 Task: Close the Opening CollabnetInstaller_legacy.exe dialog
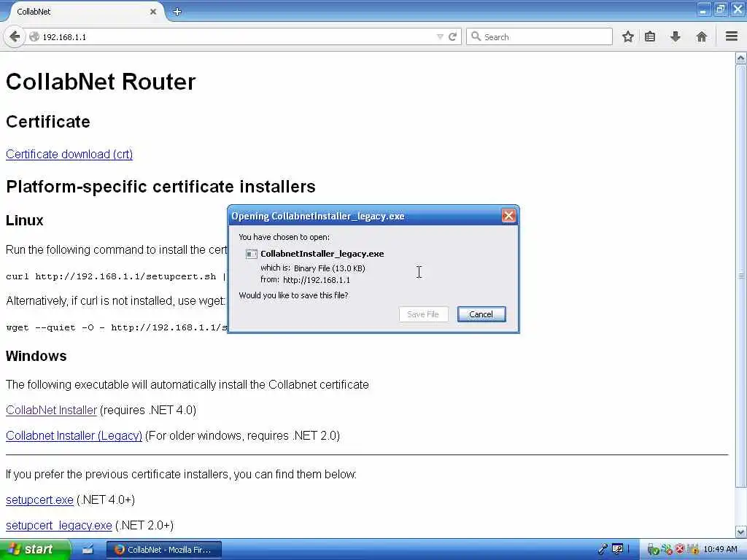[x=508, y=216]
